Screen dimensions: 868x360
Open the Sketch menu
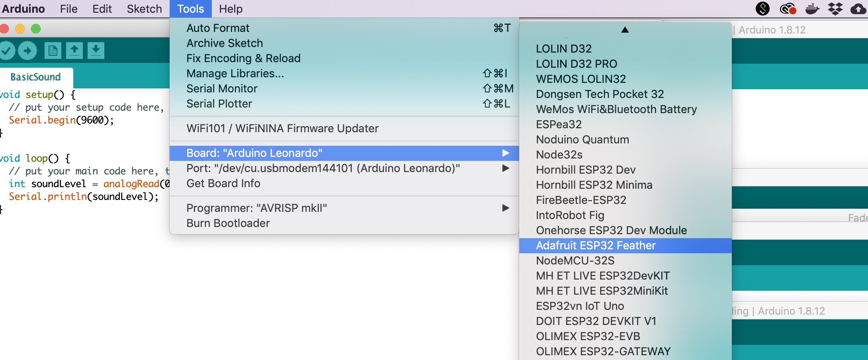[x=144, y=9]
